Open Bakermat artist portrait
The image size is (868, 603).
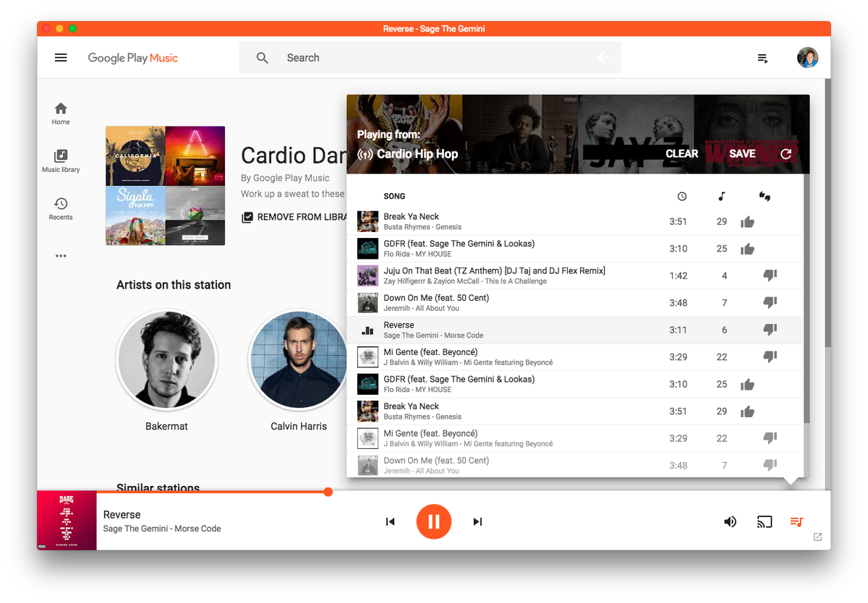tap(166, 361)
